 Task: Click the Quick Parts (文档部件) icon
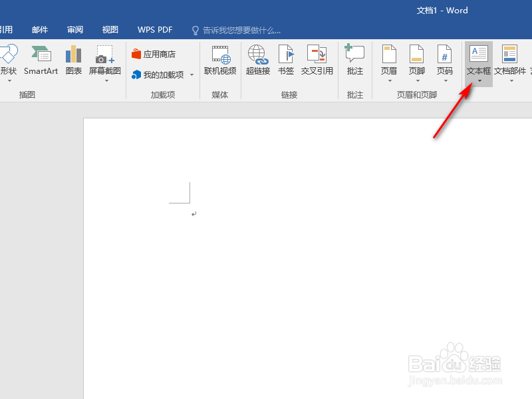tap(509, 54)
